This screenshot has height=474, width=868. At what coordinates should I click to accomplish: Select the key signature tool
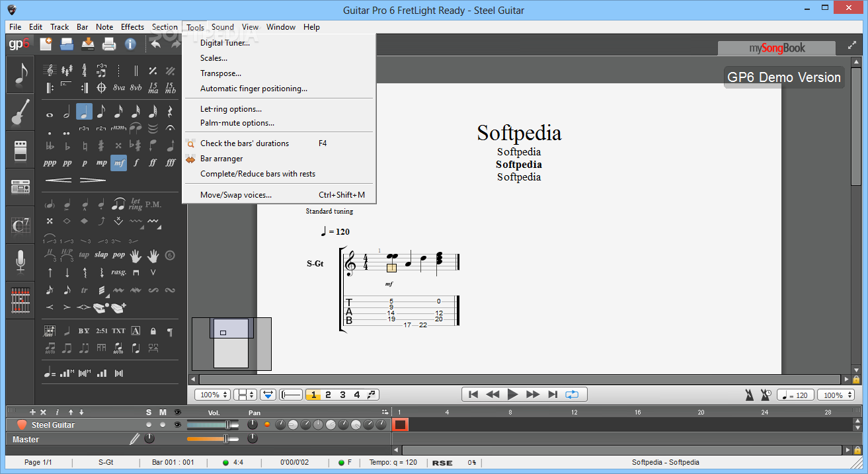pos(67,70)
